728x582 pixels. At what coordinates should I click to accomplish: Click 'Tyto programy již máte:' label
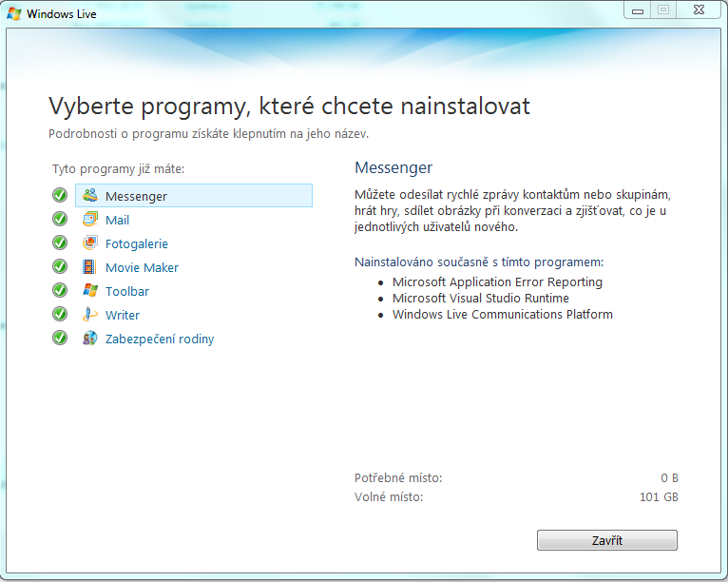(119, 169)
